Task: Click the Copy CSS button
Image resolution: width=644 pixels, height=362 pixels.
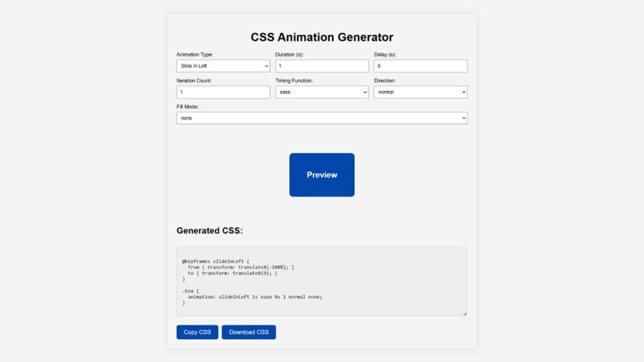Action: coord(197,332)
